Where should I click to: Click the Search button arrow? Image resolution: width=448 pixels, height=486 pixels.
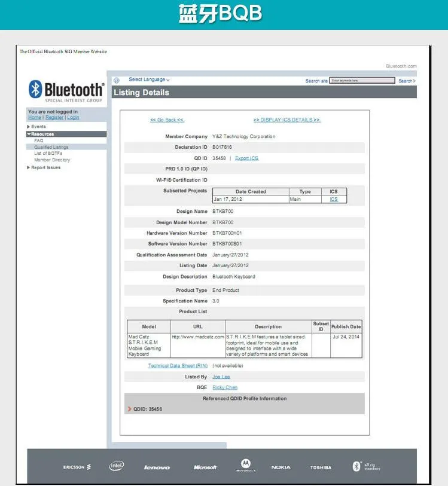point(407,81)
